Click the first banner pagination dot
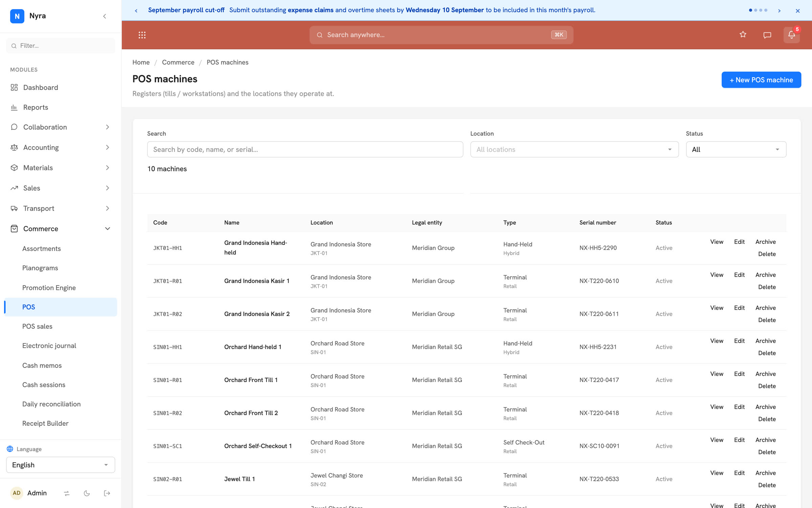 pos(750,10)
